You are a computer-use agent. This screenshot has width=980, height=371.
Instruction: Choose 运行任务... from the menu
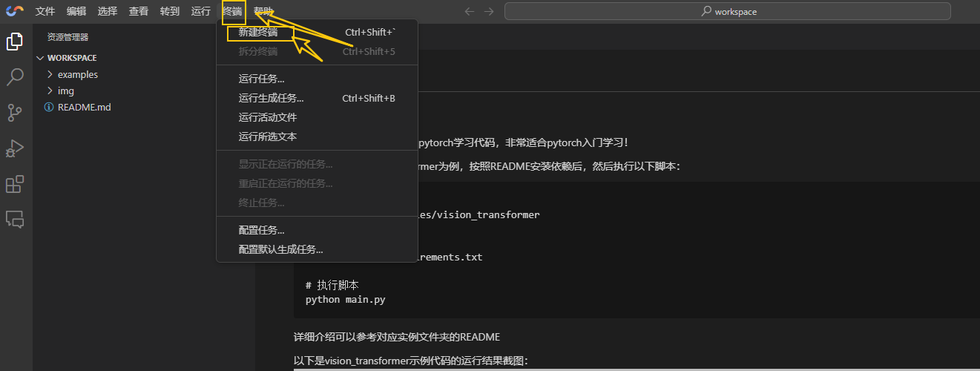pyautogui.click(x=317, y=79)
